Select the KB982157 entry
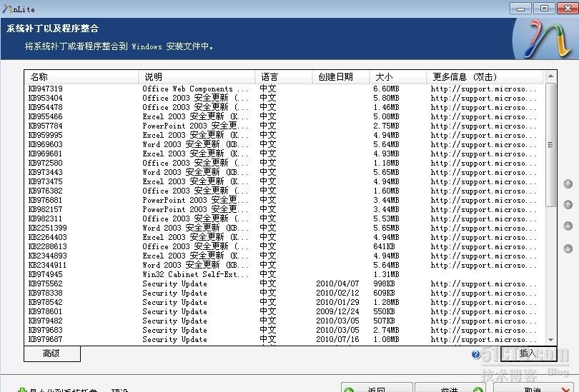Image resolution: width=579 pixels, height=392 pixels. (284, 209)
